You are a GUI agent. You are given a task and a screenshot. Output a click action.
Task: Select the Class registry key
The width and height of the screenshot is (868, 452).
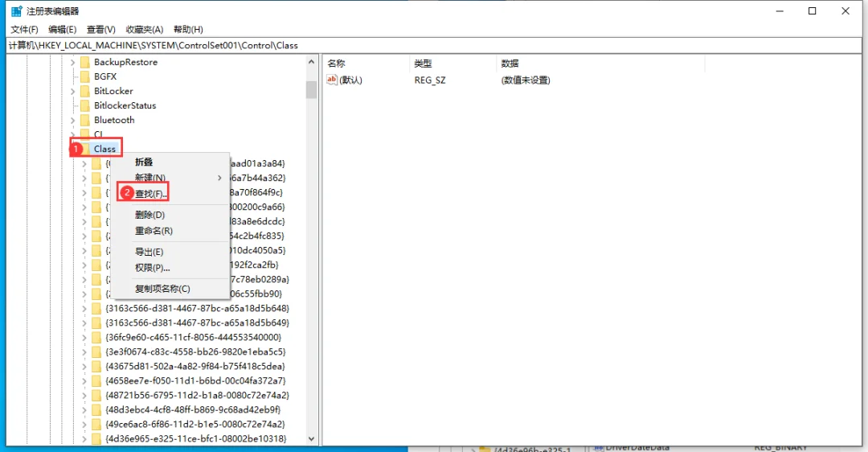(104, 149)
